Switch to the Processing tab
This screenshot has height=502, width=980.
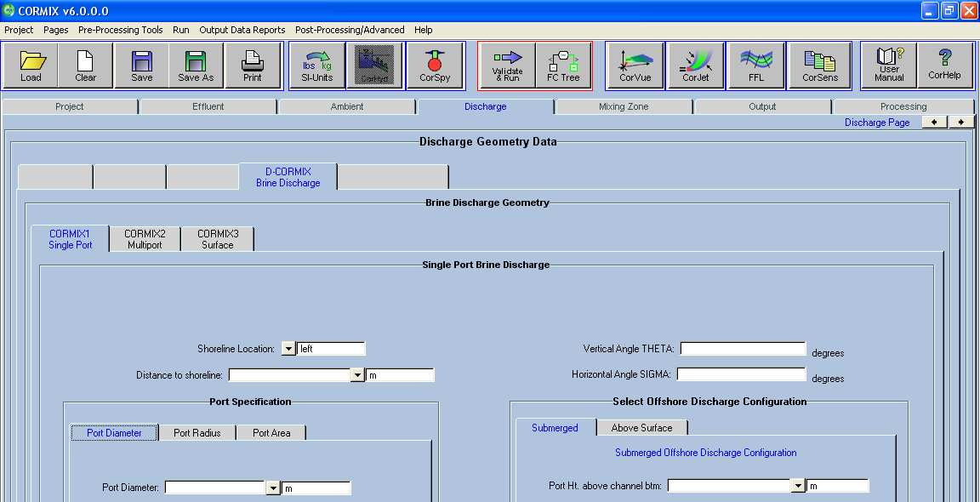pyautogui.click(x=903, y=107)
